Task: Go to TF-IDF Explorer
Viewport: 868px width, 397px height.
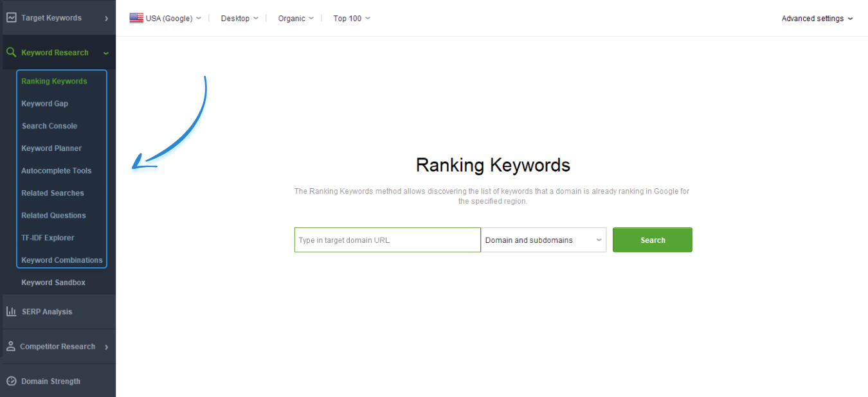Action: 48,238
